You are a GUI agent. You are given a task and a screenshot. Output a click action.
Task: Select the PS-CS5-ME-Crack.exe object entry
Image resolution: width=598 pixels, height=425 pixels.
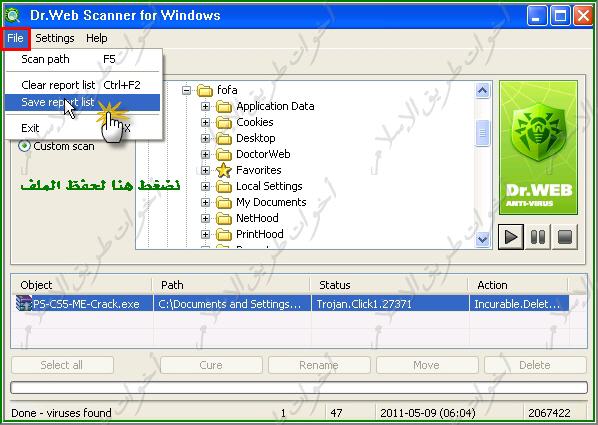point(86,304)
